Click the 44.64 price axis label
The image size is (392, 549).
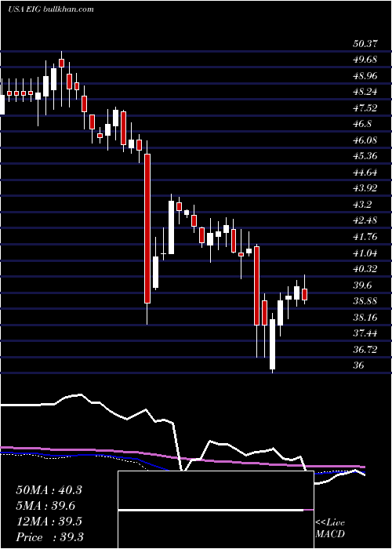[x=365, y=173]
